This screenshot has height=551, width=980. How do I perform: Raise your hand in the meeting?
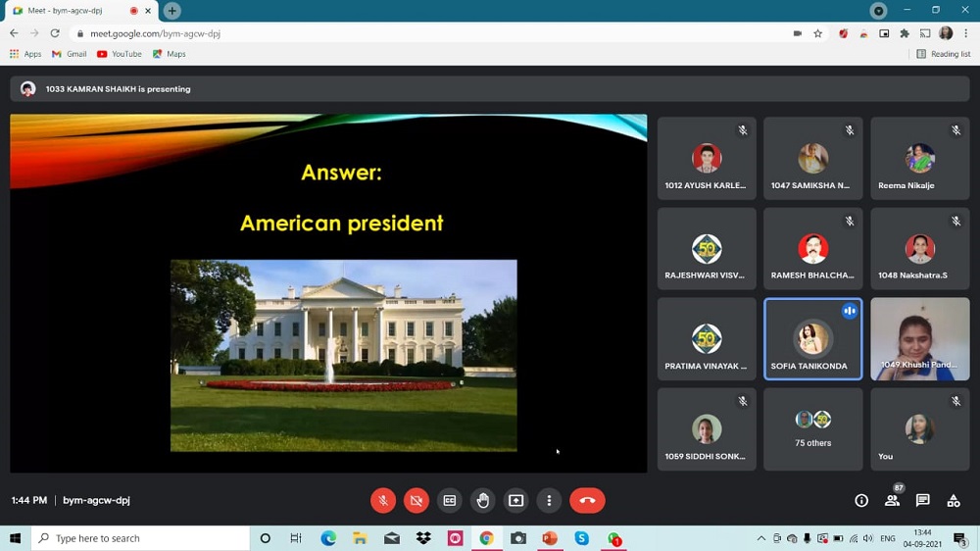pos(482,500)
